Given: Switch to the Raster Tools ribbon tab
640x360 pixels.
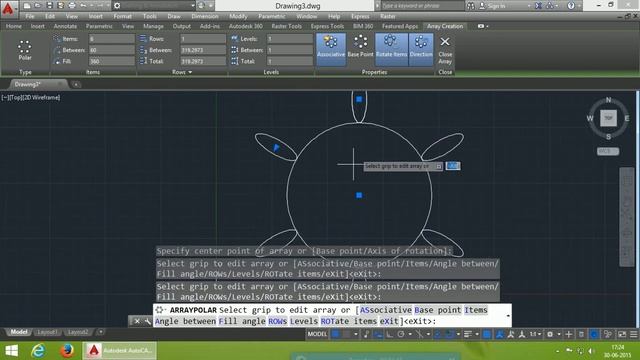Looking at the screenshot, I should (x=287, y=26).
